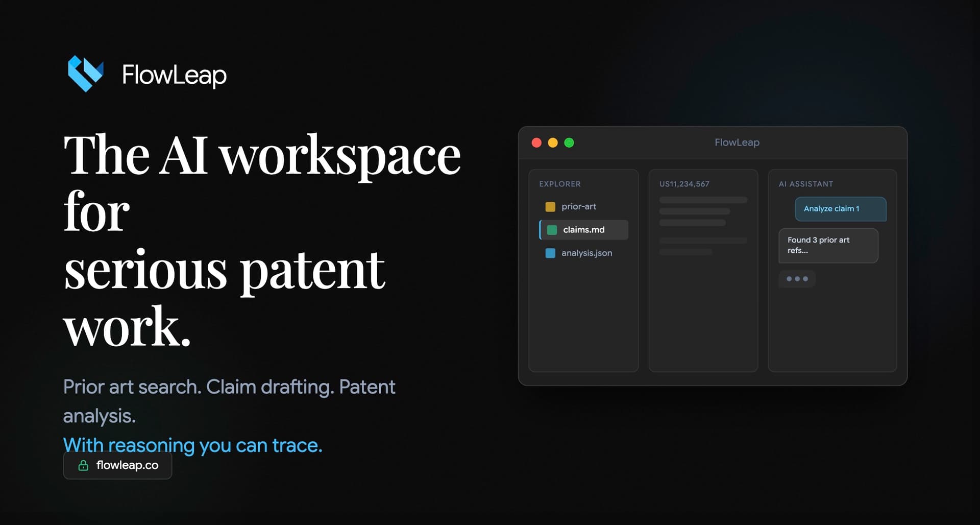
Task: Open the prior-art folder in Explorer
Action: [583, 207]
